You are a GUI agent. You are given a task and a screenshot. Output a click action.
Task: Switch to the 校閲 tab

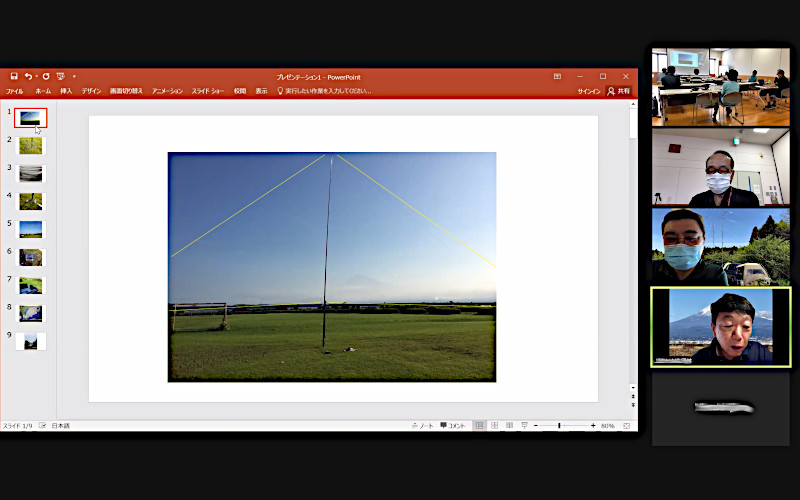240,91
